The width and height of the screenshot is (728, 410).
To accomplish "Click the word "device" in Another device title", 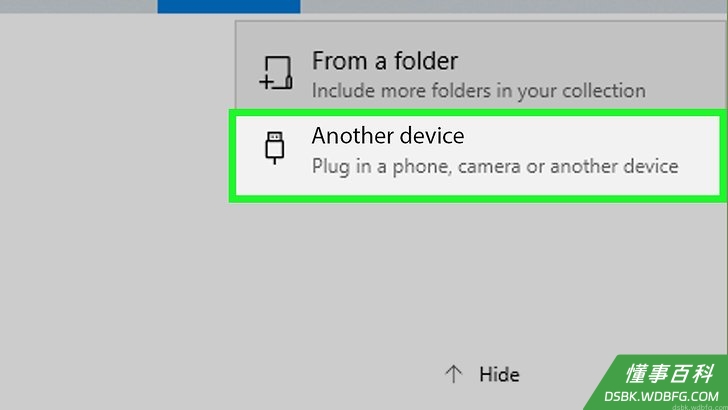I will coord(432,136).
